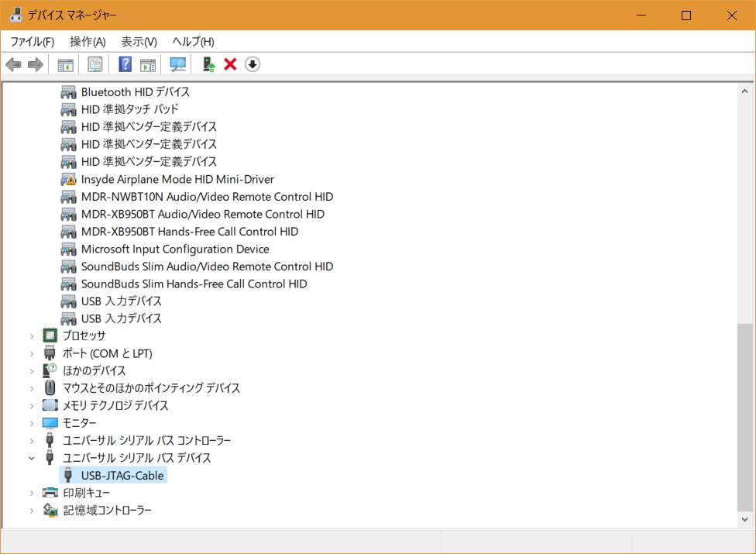Expand the 印刷キュー node
Image resolution: width=756 pixels, height=554 pixels.
tap(32, 494)
